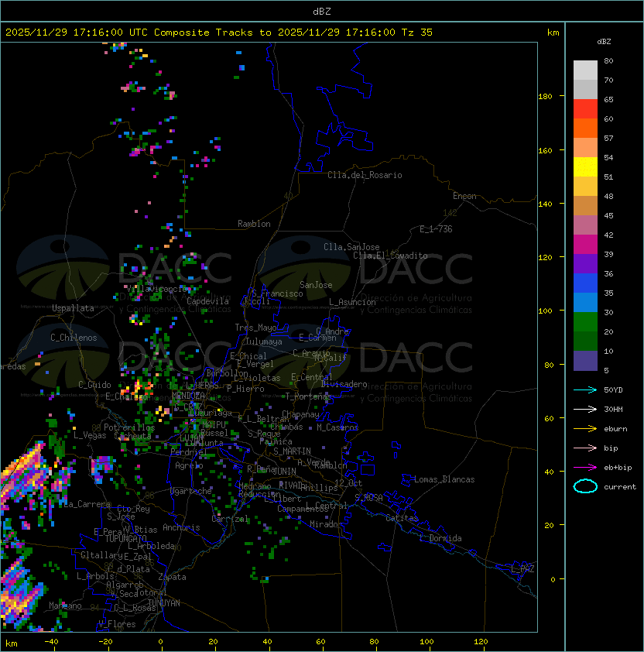Select the yellow 54 dBZ color swatch
The height and width of the screenshot is (652, 644).
click(585, 167)
